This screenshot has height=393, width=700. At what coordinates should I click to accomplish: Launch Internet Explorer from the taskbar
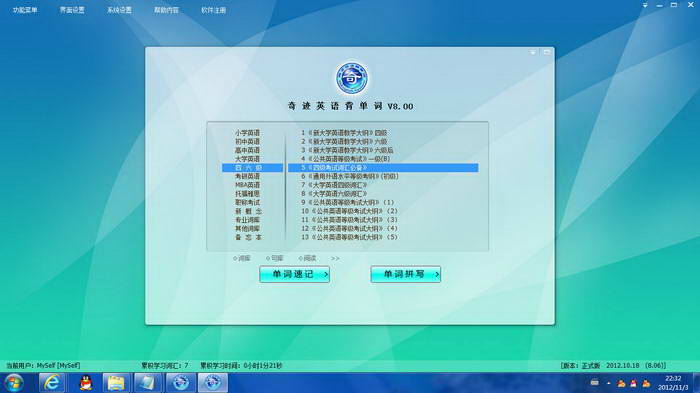(x=52, y=383)
